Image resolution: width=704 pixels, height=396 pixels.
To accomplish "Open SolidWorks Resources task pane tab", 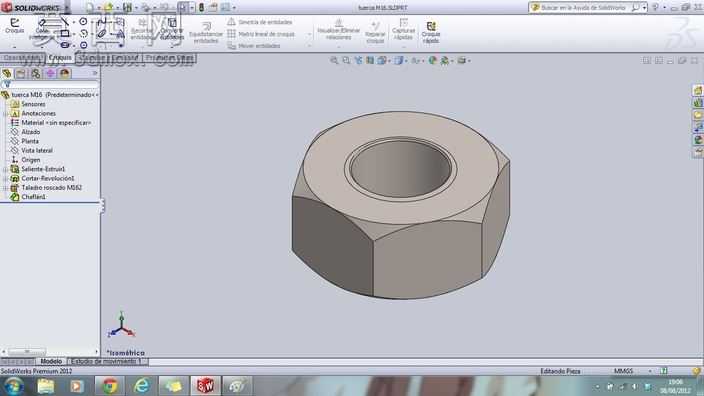I will 698,91.
